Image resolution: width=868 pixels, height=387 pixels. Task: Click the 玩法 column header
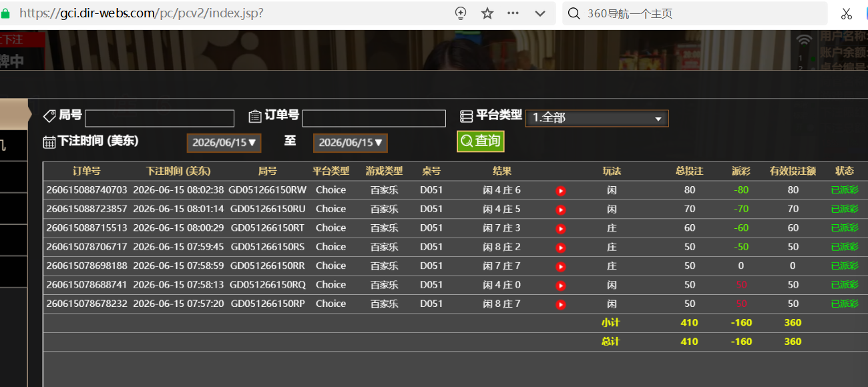pyautogui.click(x=612, y=171)
